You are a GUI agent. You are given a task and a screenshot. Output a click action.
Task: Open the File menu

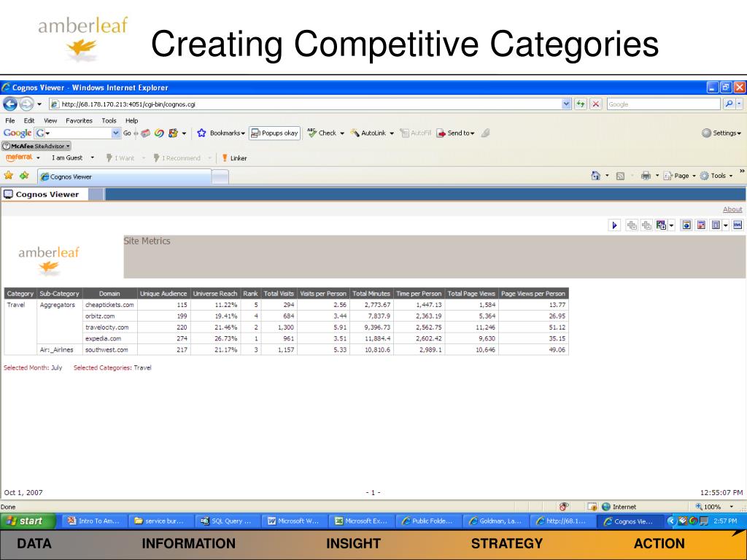pyautogui.click(x=10, y=120)
